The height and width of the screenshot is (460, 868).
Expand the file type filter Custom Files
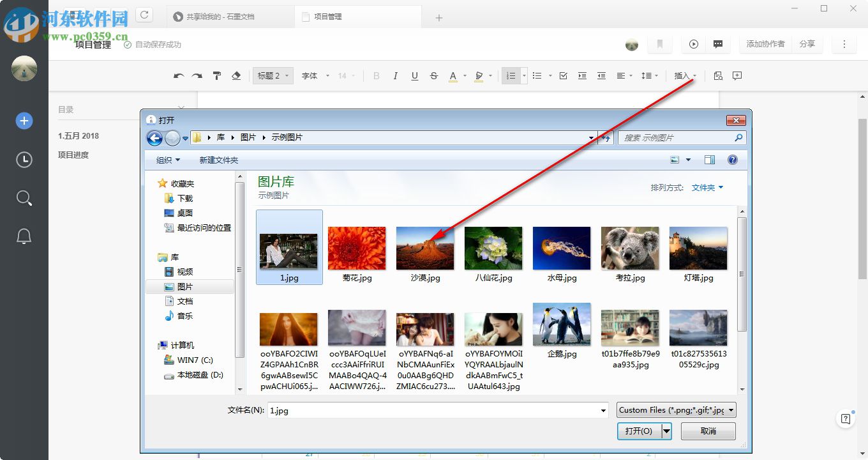coord(677,410)
